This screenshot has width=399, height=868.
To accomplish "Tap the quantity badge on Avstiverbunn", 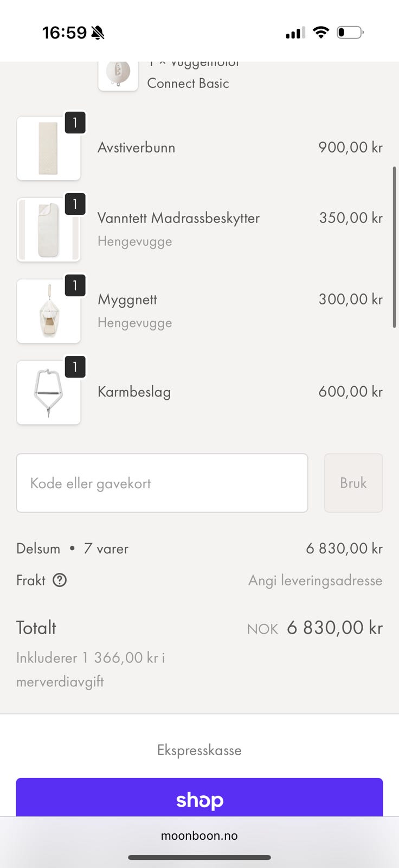I will click(x=75, y=123).
